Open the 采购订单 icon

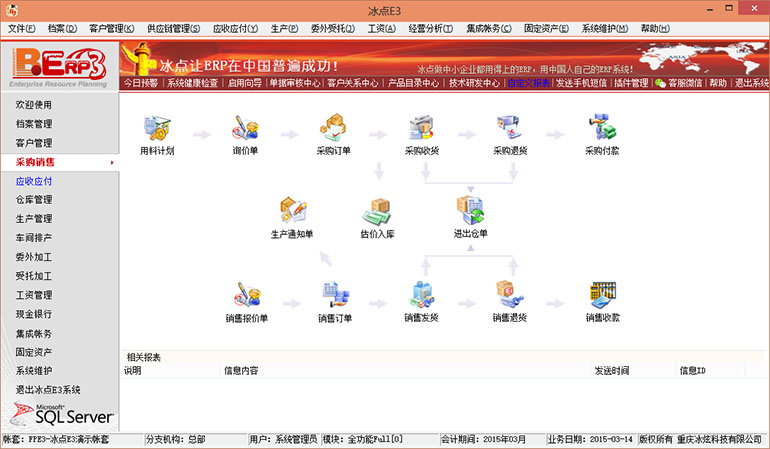tap(333, 128)
